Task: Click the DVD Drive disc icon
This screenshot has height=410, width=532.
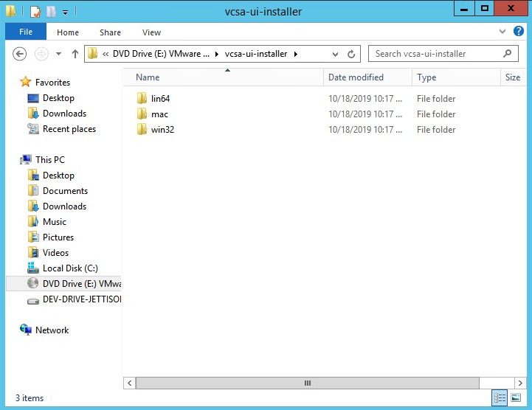Action: click(x=33, y=283)
